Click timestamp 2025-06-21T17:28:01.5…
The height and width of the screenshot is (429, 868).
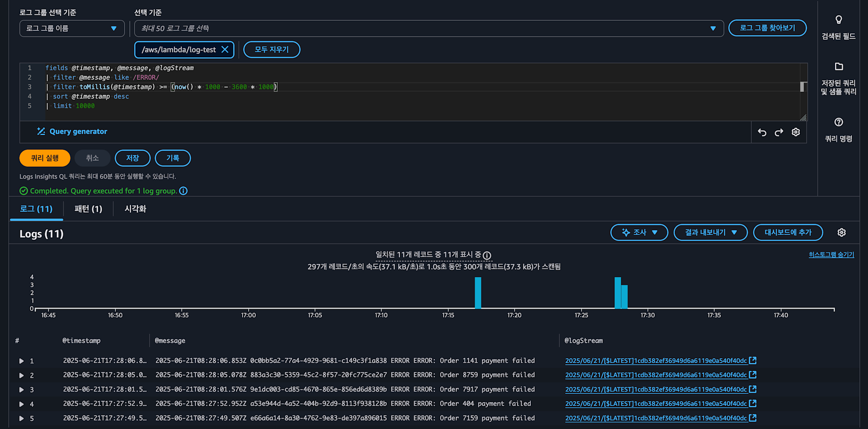pyautogui.click(x=105, y=389)
